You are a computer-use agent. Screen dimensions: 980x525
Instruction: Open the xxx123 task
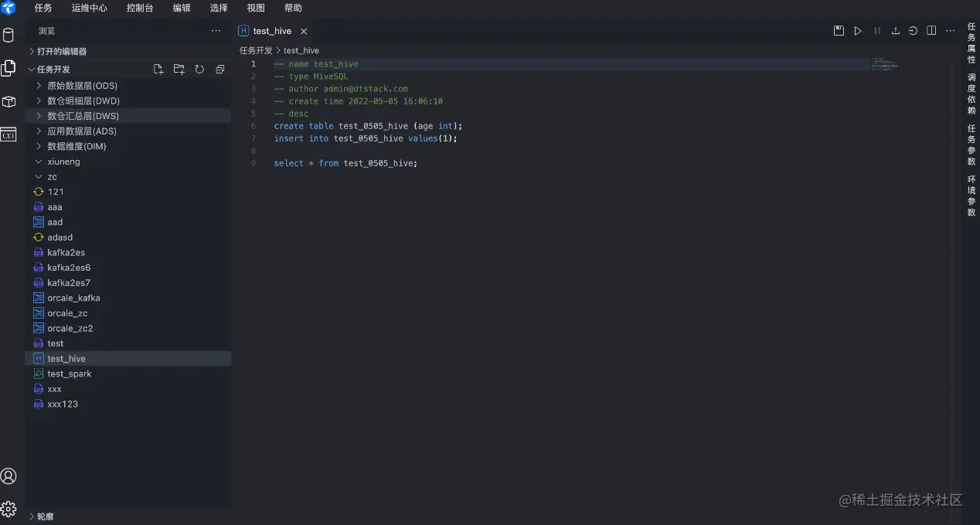tap(128, 404)
